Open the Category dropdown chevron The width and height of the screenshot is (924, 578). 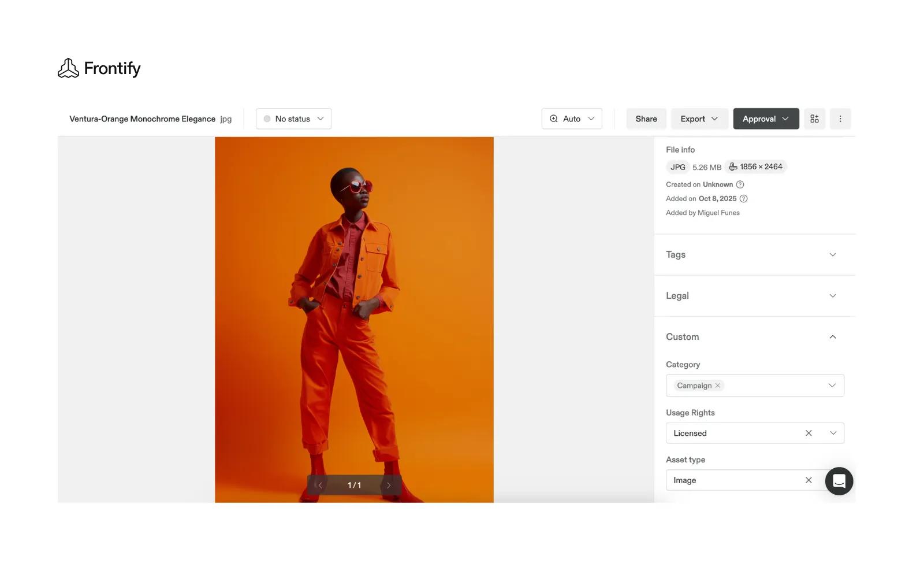832,386
